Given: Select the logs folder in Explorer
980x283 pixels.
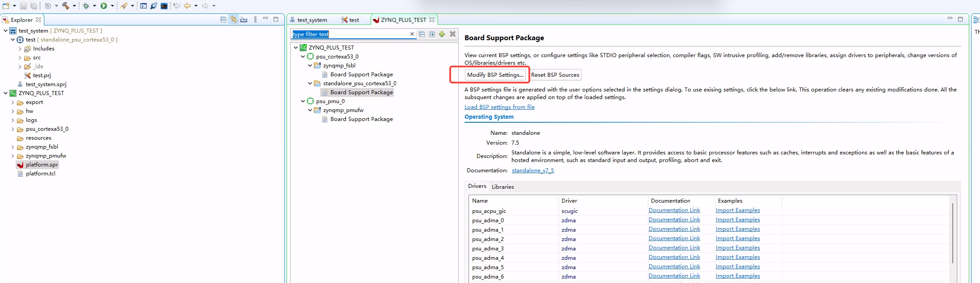Looking at the screenshot, I should 27,120.
